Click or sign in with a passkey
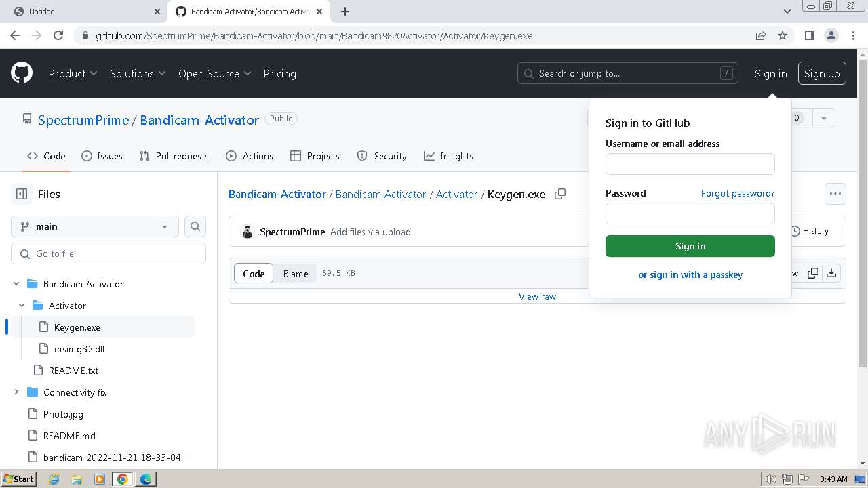Screen dimensions: 868x488 click(x=690, y=274)
